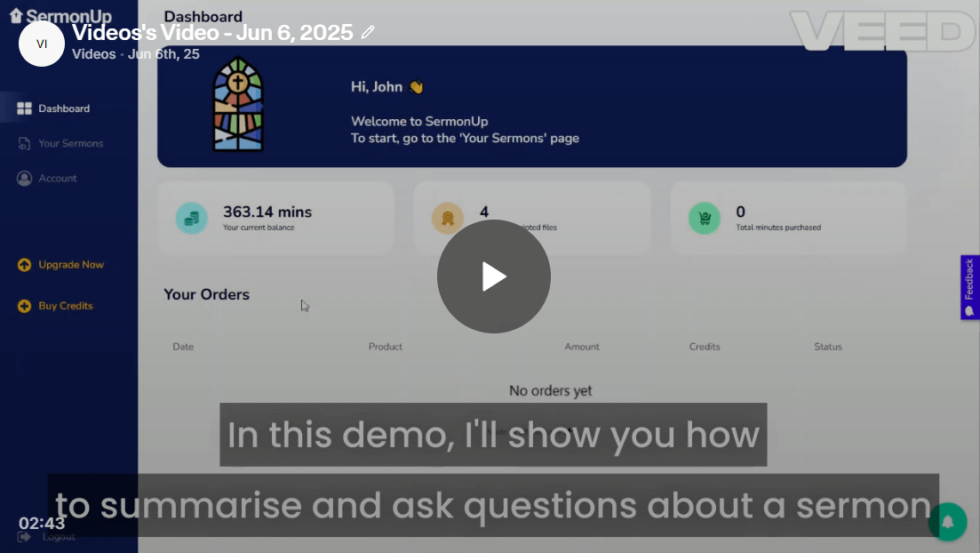The width and height of the screenshot is (980, 553).
Task: Edit the video title using the pencil icon
Action: [368, 32]
